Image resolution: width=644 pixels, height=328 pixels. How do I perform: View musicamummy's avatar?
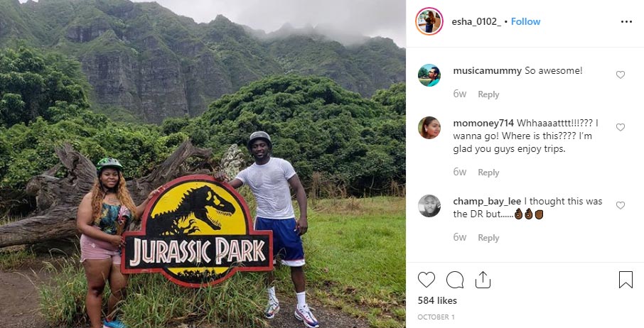[429, 75]
